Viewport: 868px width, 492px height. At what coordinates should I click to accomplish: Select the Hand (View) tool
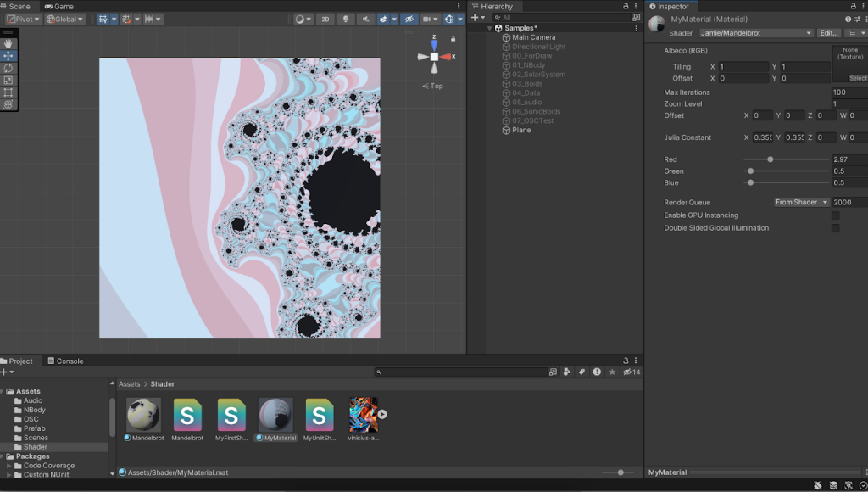[8, 43]
